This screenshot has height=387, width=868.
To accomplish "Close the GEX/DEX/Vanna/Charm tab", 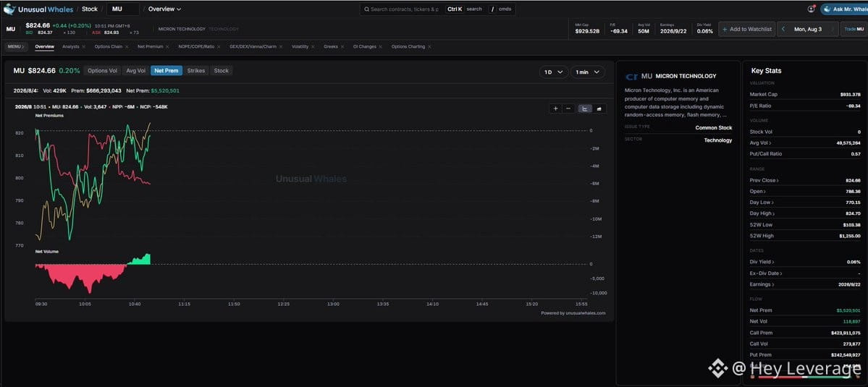I will pos(281,47).
